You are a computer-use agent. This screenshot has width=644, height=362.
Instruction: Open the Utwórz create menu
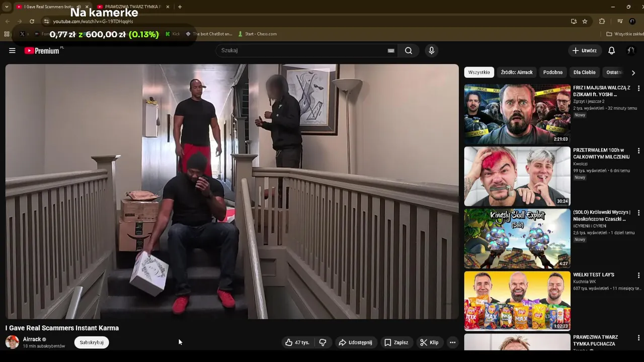click(584, 50)
